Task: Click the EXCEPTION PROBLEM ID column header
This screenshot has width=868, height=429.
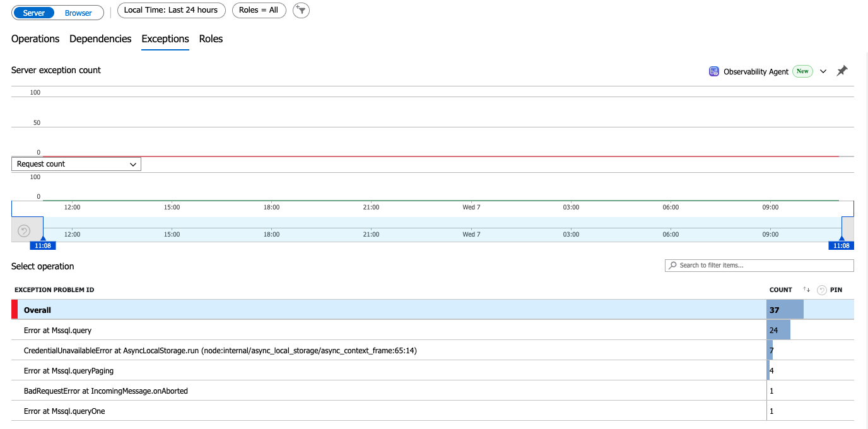Action: coord(54,290)
